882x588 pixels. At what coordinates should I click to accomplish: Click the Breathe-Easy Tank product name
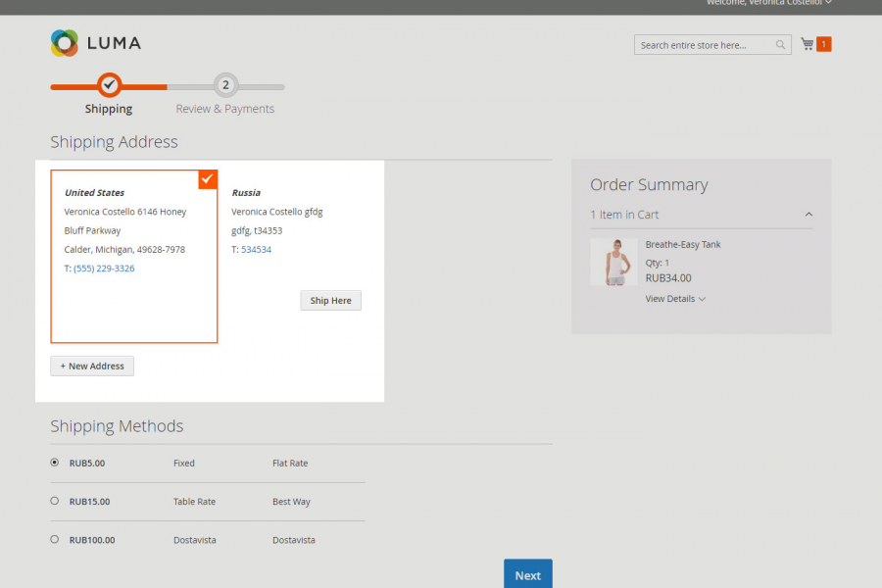[683, 244]
